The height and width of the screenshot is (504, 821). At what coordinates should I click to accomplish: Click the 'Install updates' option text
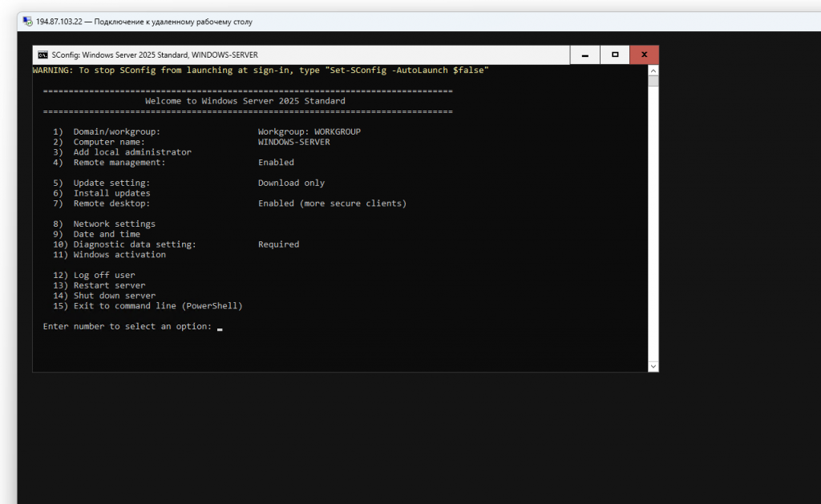(x=111, y=193)
